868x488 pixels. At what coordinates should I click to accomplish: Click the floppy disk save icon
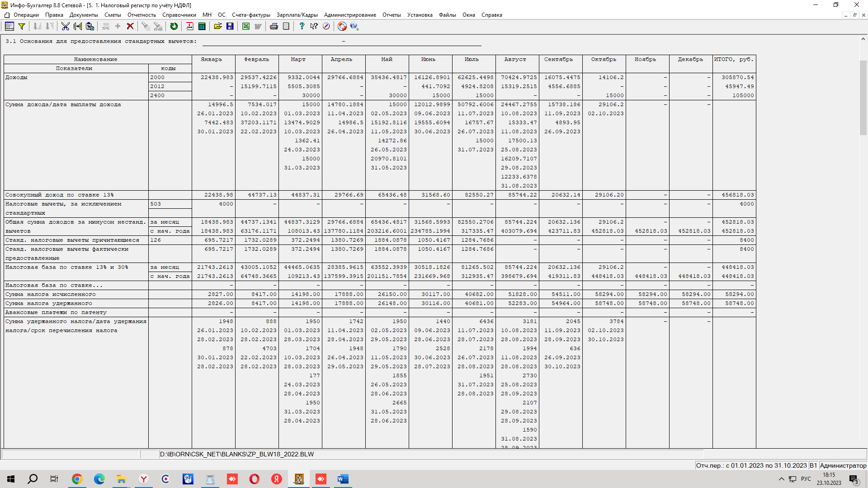tap(230, 26)
